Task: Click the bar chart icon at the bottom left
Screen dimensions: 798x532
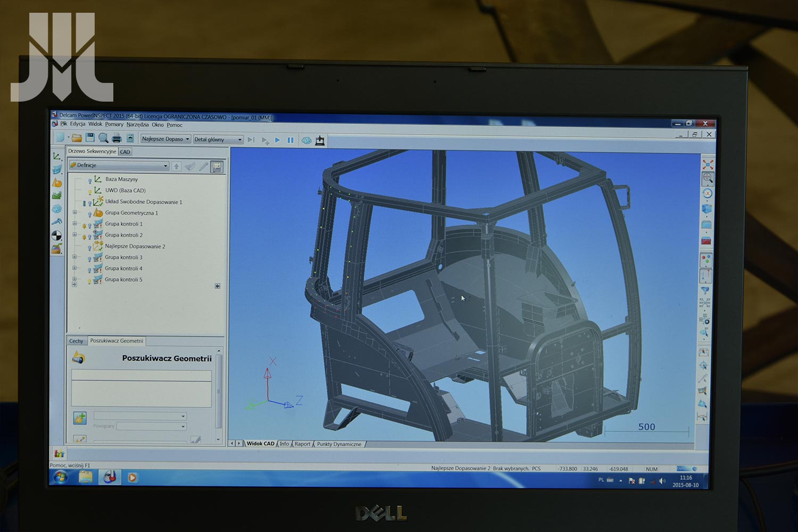Action: click(59, 453)
